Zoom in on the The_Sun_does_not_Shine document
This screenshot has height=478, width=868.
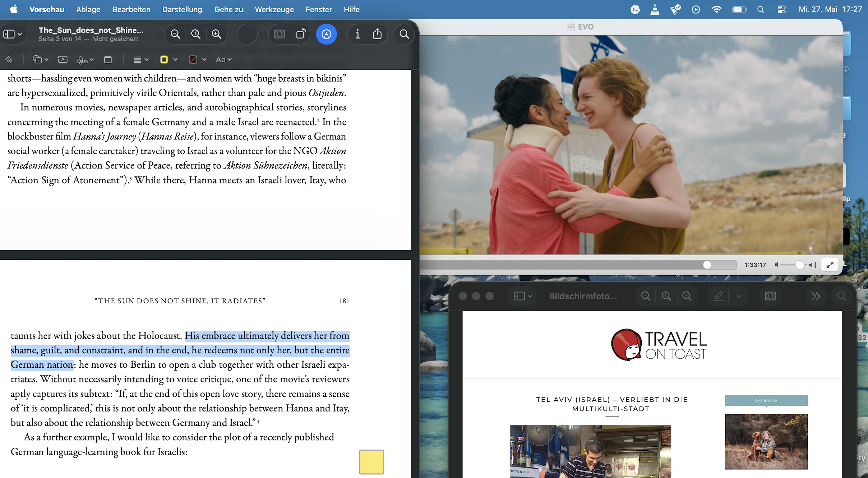[216, 34]
